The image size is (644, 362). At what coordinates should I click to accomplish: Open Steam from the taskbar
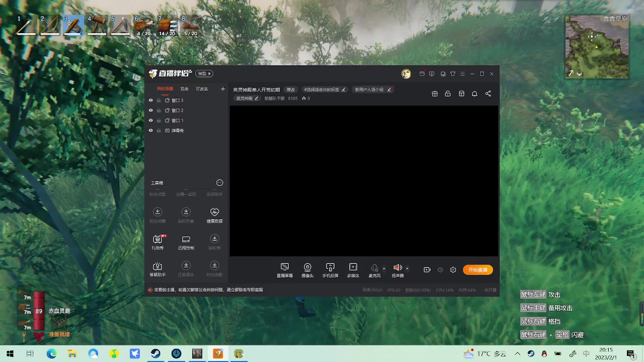pos(155,354)
